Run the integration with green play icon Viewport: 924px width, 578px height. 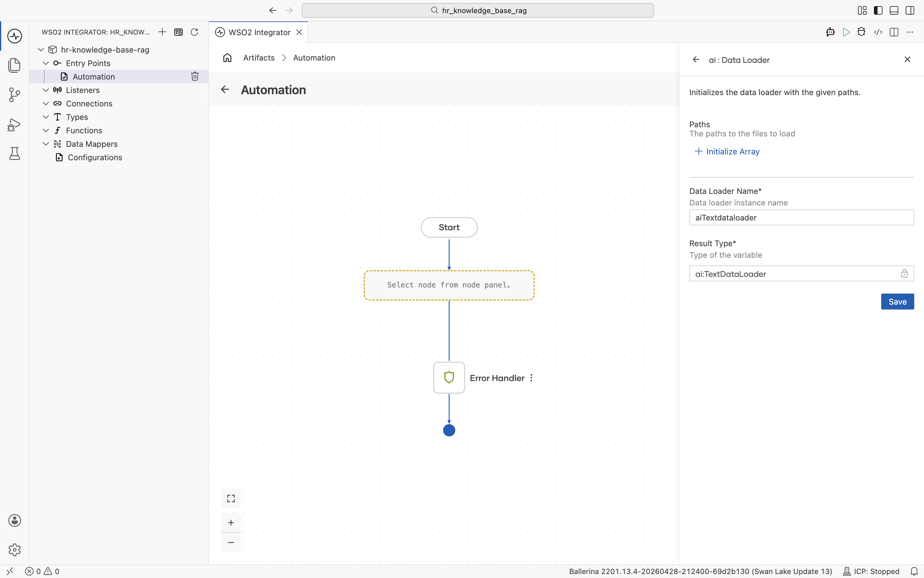[x=846, y=32]
